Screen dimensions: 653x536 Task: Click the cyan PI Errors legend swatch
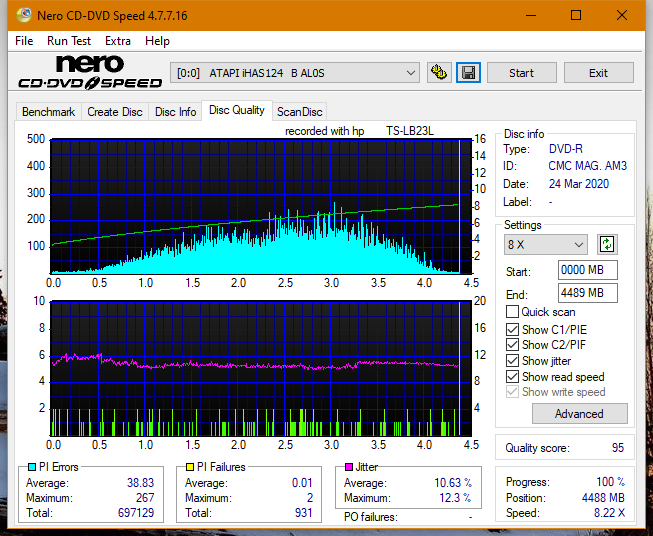click(31, 467)
